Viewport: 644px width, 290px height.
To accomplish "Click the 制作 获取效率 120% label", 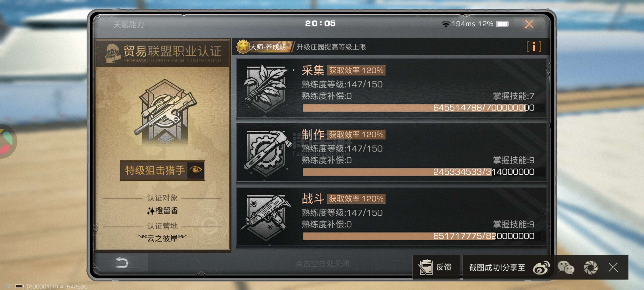I will click(x=356, y=135).
